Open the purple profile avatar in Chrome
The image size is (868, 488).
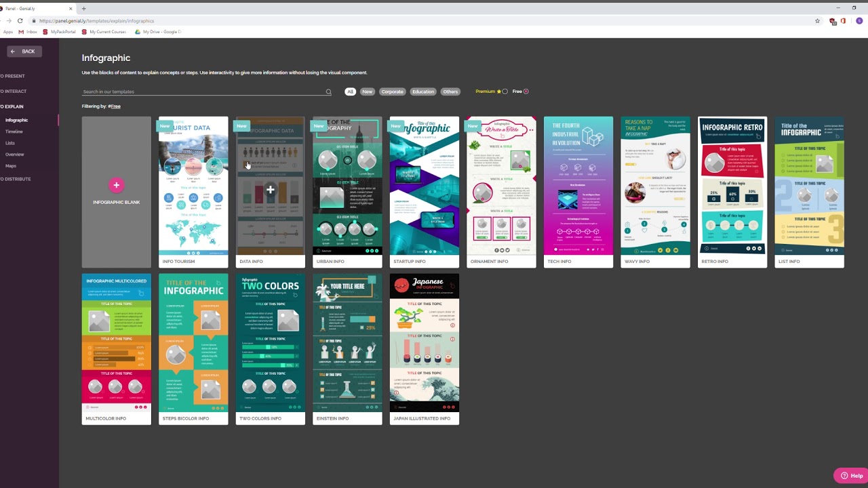tap(859, 21)
